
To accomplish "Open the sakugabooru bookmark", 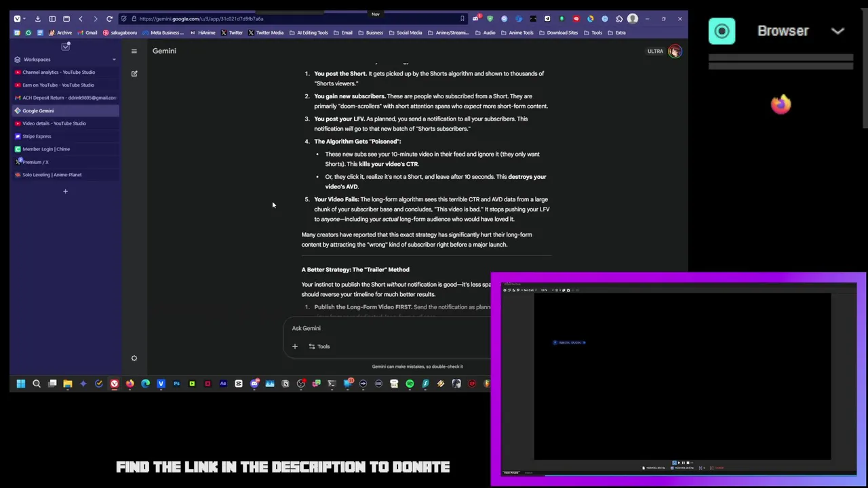I will (120, 33).
